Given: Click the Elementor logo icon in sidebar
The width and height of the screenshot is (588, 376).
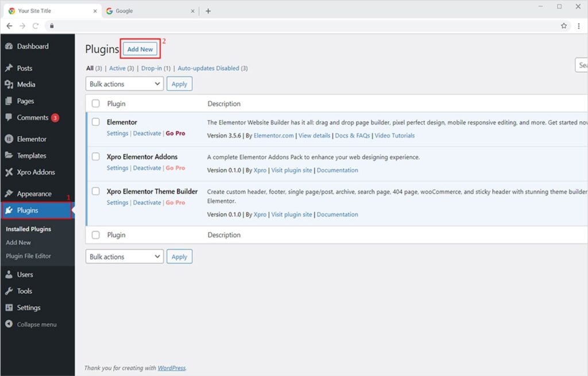Looking at the screenshot, I should point(9,139).
